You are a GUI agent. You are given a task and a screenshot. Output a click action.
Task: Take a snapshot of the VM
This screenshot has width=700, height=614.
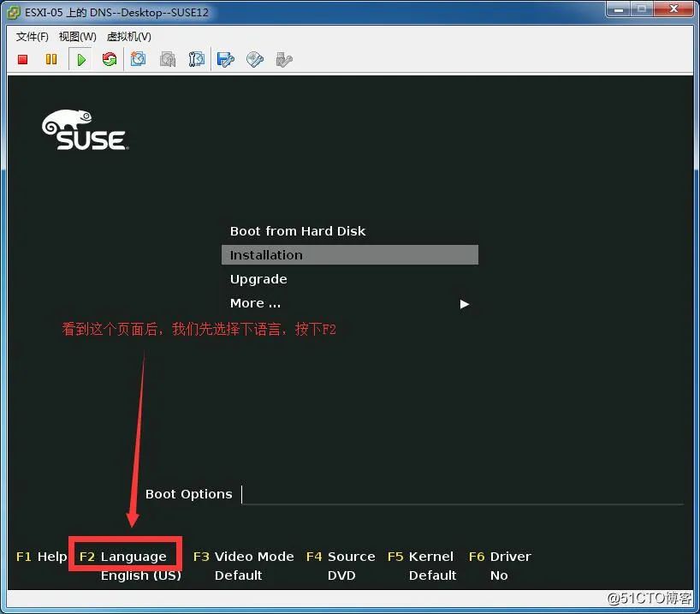click(x=139, y=59)
